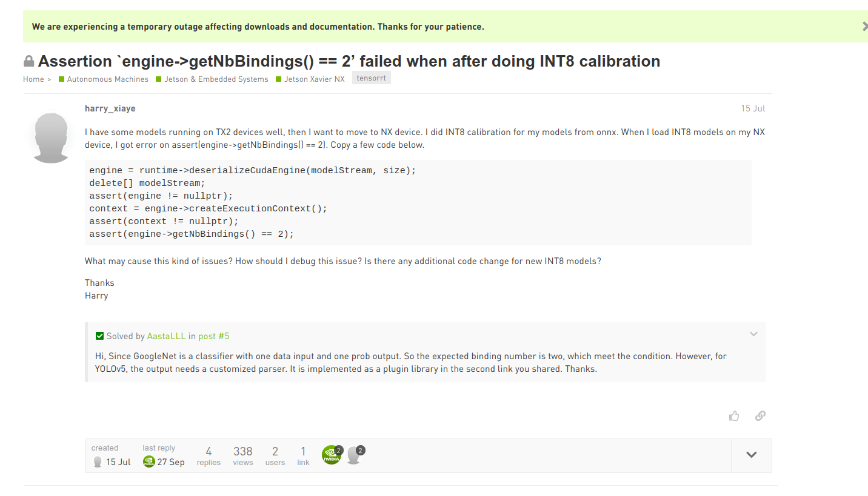Click harry_xiaye's profile avatar
This screenshot has width=868, height=496.
(x=51, y=137)
